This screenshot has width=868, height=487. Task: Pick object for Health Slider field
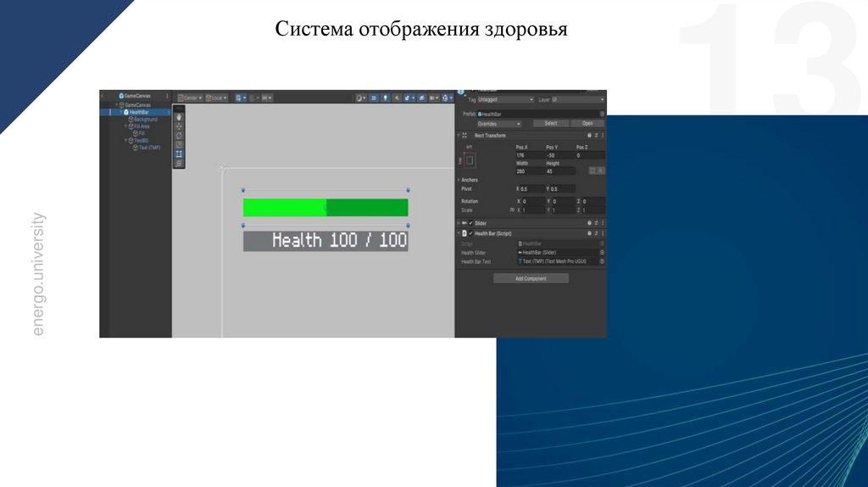[602, 253]
